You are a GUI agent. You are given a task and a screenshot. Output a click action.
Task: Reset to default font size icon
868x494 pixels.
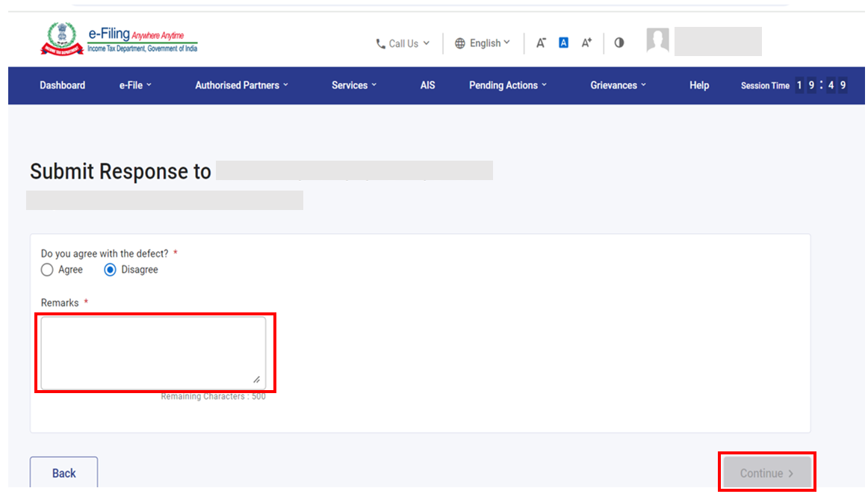click(x=564, y=43)
